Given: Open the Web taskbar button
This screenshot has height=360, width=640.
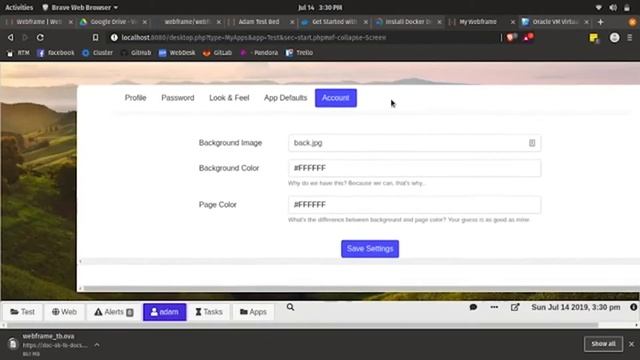Looking at the screenshot, I should tap(64, 312).
